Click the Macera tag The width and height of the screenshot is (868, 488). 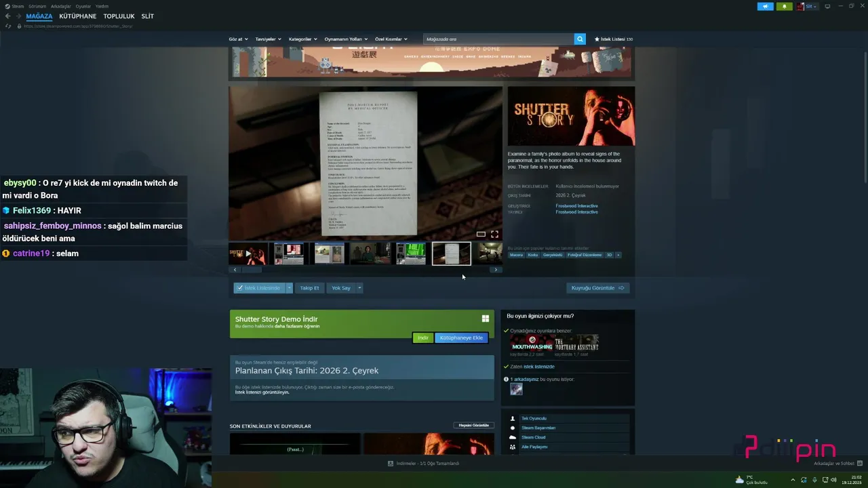[x=516, y=255]
